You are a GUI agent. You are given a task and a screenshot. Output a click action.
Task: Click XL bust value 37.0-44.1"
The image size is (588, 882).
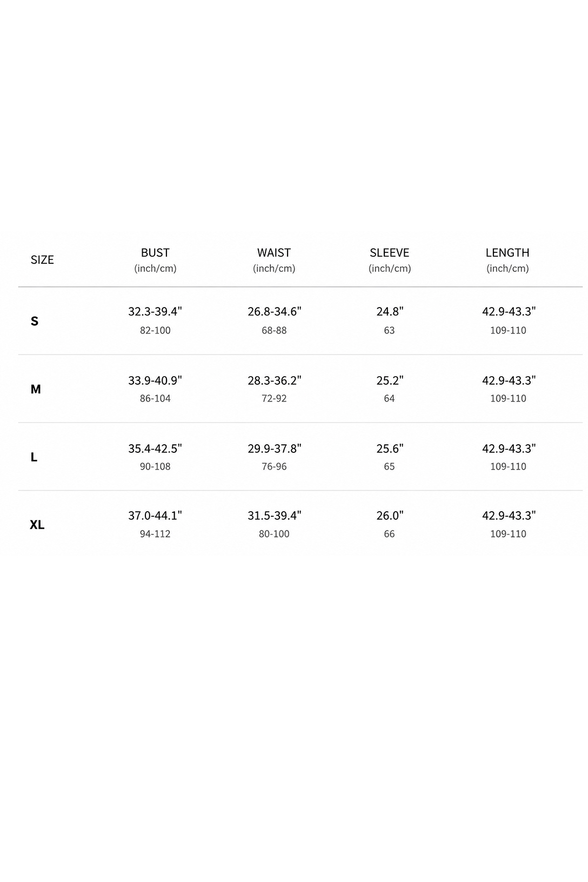tap(155, 516)
